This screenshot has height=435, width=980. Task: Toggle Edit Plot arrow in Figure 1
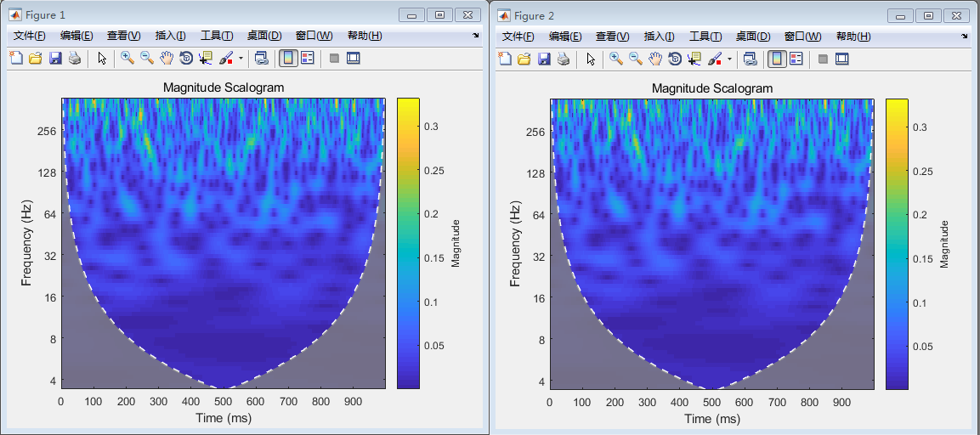101,59
